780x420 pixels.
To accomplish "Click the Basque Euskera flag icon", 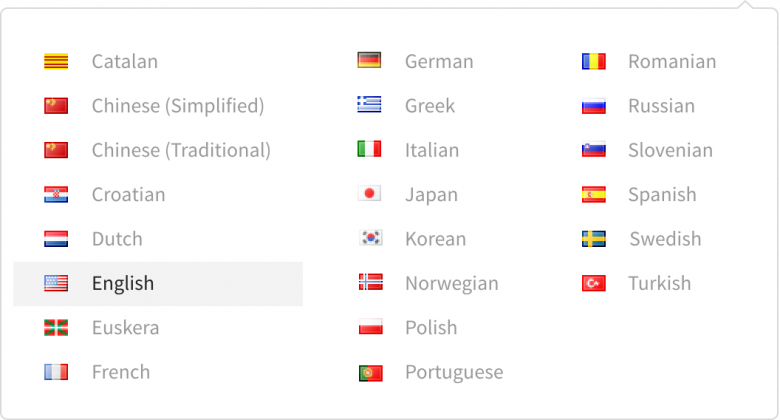I will coord(56,327).
